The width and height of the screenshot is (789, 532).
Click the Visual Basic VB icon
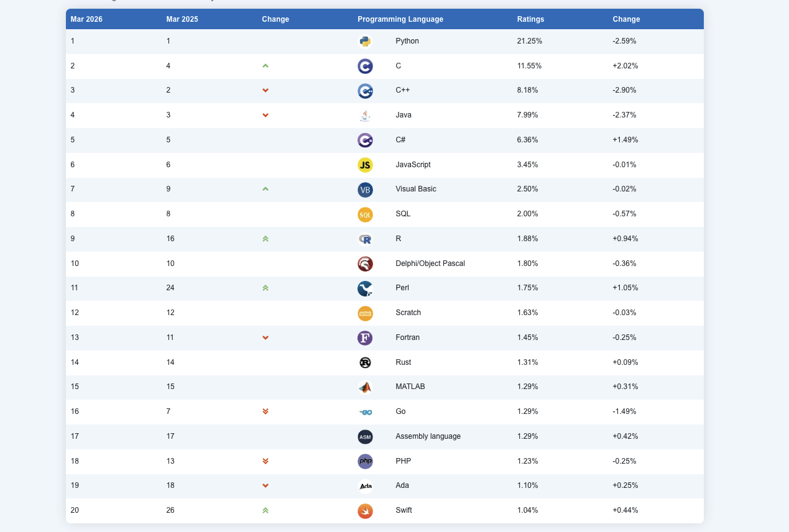(x=366, y=190)
